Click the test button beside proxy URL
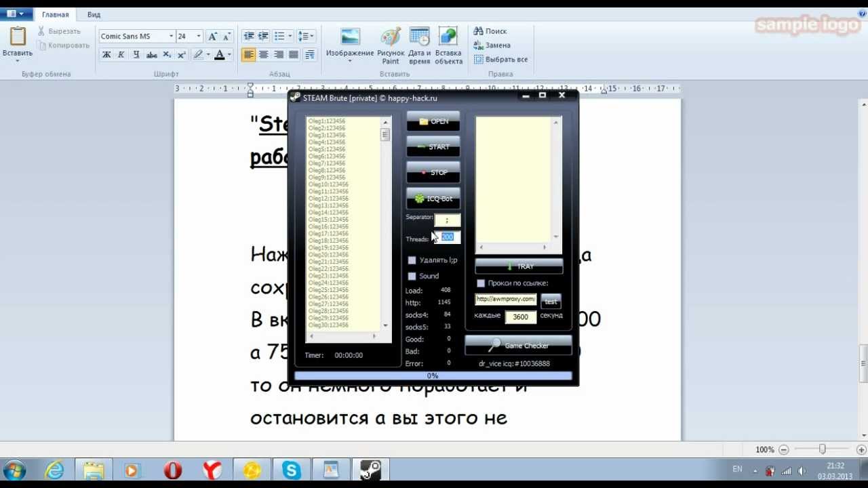Screen dimensions: 868x488 point(551,302)
